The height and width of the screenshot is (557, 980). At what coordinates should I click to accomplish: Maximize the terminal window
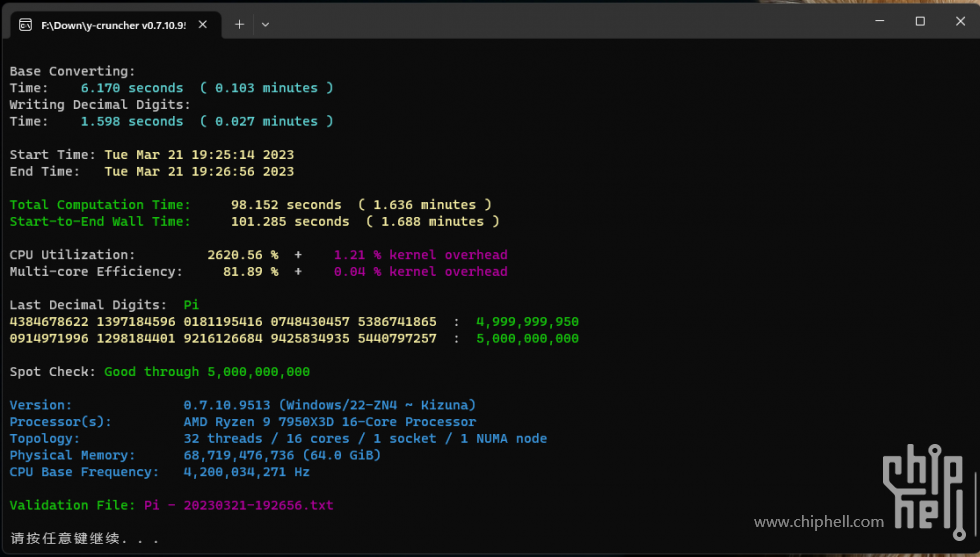click(920, 21)
